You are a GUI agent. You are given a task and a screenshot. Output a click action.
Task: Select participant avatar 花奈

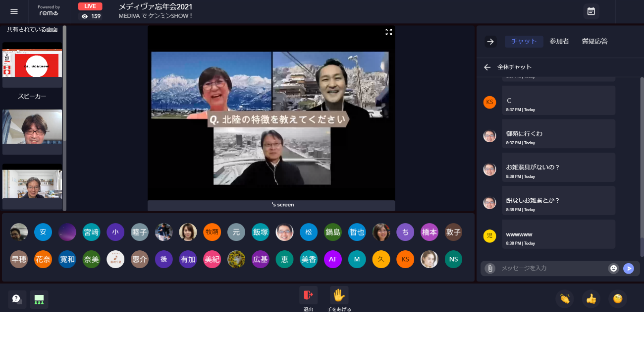[43, 259]
